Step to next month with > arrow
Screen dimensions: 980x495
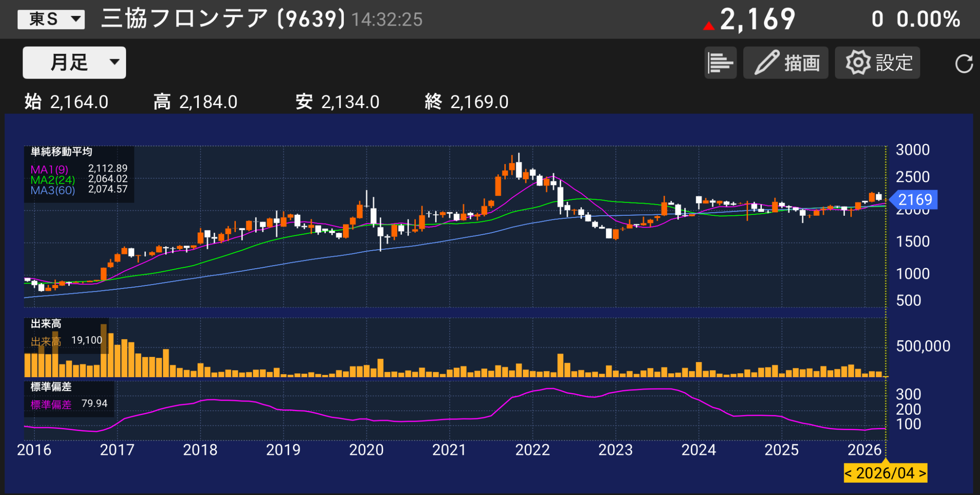click(x=922, y=473)
